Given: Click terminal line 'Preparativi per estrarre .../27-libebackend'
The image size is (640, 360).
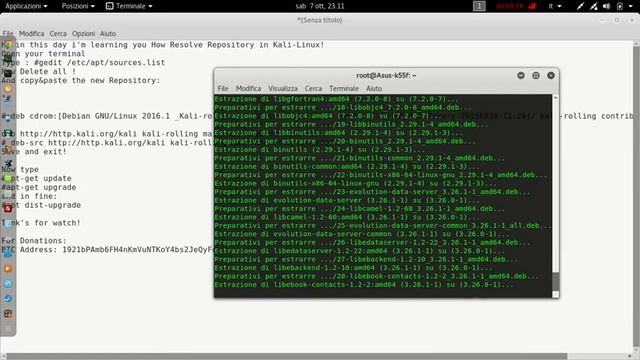Looking at the screenshot, I should 366,259.
